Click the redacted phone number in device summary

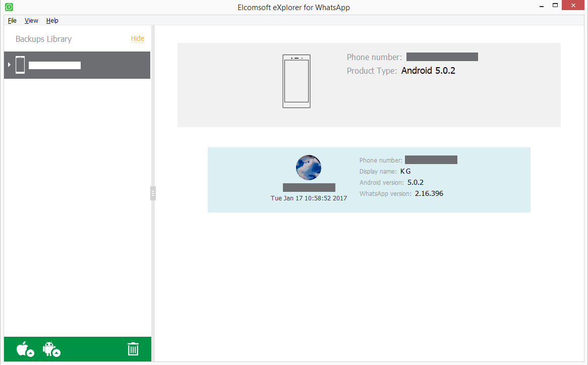[x=442, y=57]
